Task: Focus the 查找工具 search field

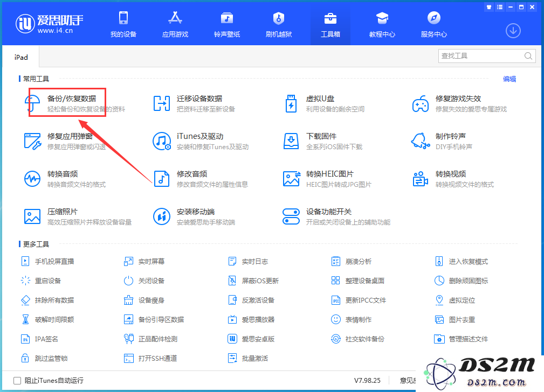Action: click(487, 56)
